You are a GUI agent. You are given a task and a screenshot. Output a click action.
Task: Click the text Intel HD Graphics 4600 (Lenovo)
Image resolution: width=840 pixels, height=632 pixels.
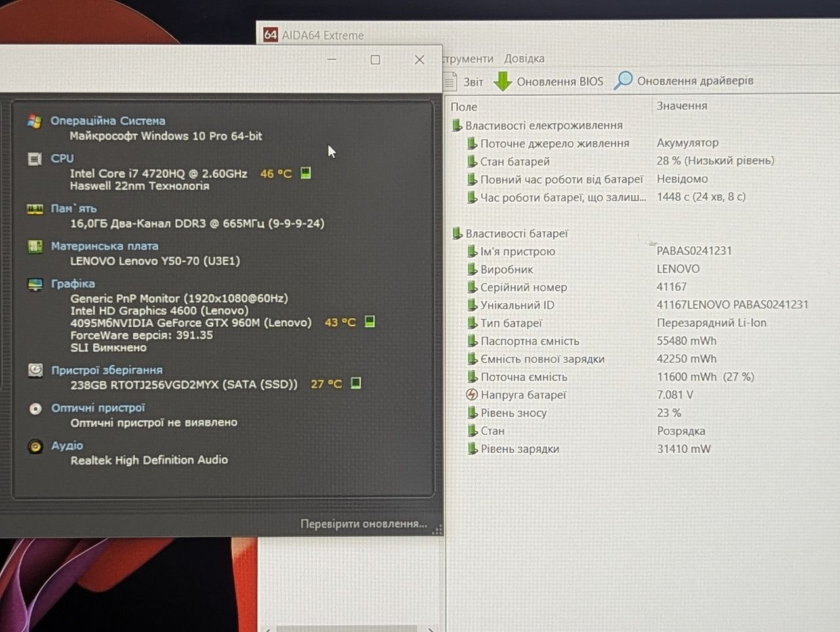point(159,310)
